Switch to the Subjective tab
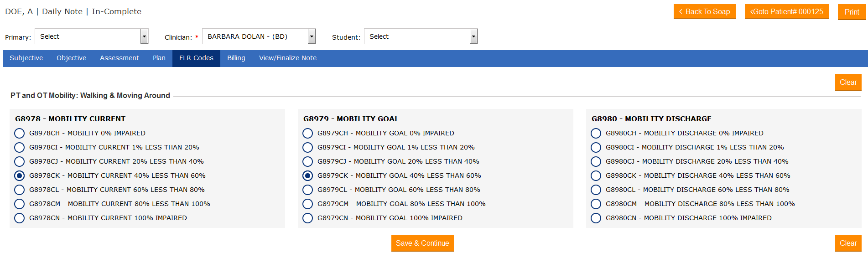 pos(26,58)
